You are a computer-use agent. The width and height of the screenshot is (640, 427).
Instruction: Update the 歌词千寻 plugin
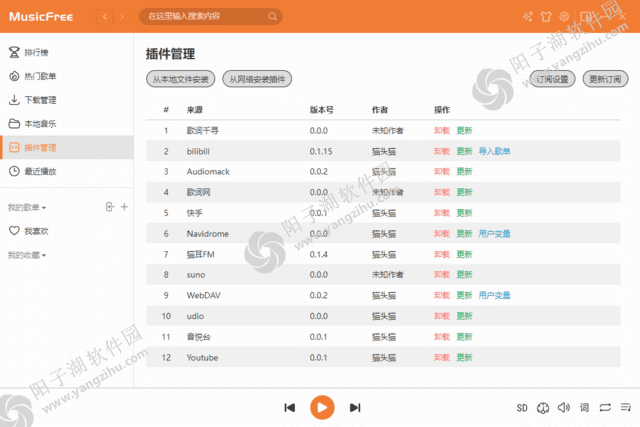coord(464,131)
